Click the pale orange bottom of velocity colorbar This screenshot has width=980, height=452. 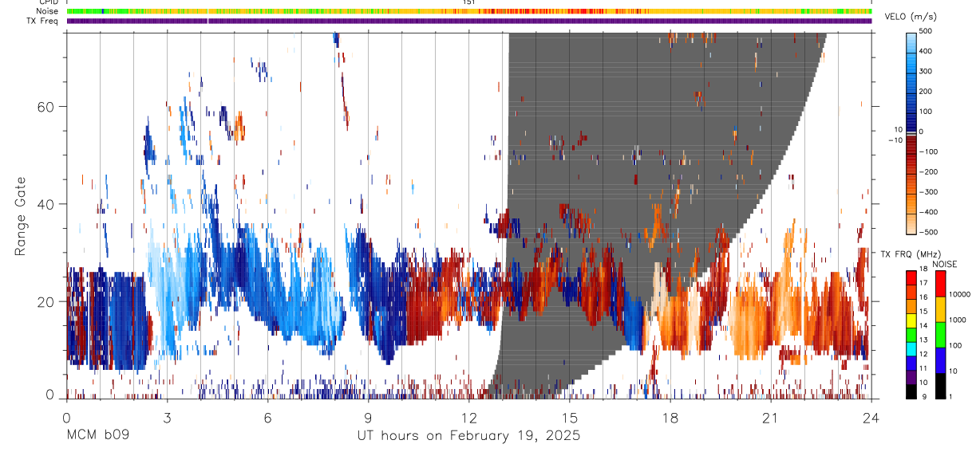911,225
